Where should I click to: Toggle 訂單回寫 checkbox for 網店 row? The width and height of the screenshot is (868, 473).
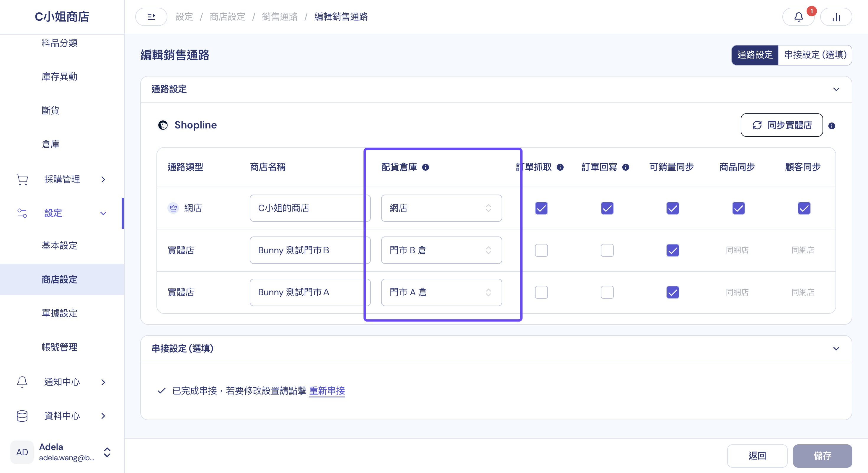point(607,208)
